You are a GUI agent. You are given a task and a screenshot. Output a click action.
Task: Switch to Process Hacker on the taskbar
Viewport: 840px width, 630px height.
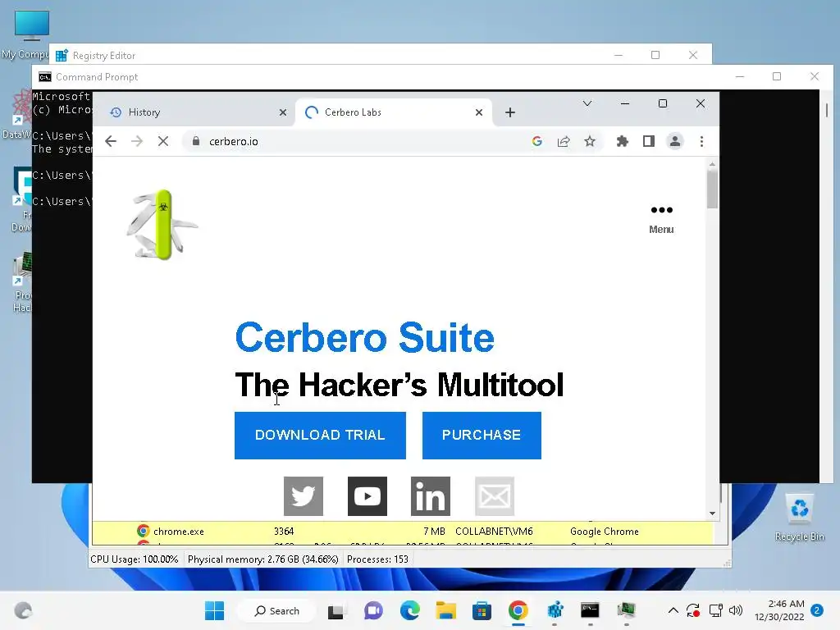(626, 610)
